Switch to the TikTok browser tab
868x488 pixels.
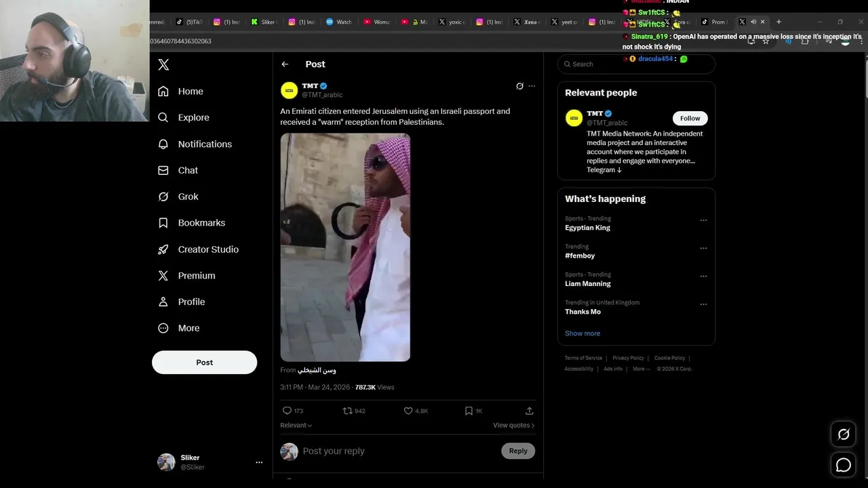(x=189, y=22)
